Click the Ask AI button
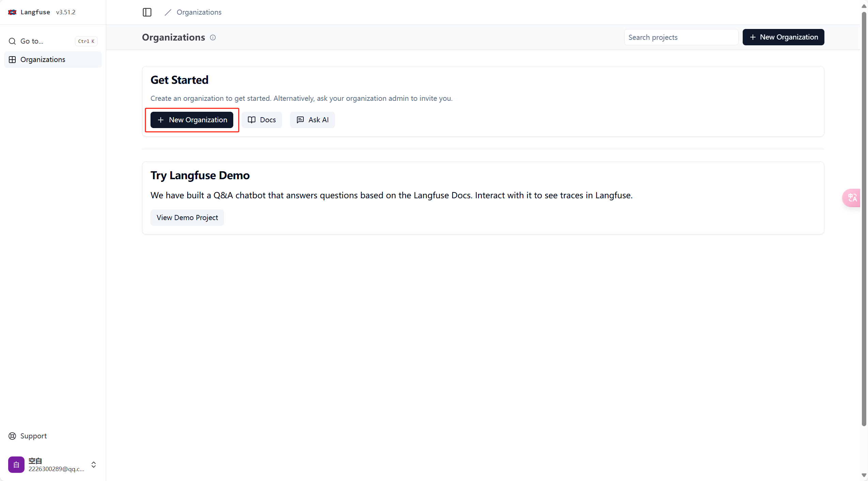Screen dimensions: 868x481 pyautogui.click(x=313, y=120)
